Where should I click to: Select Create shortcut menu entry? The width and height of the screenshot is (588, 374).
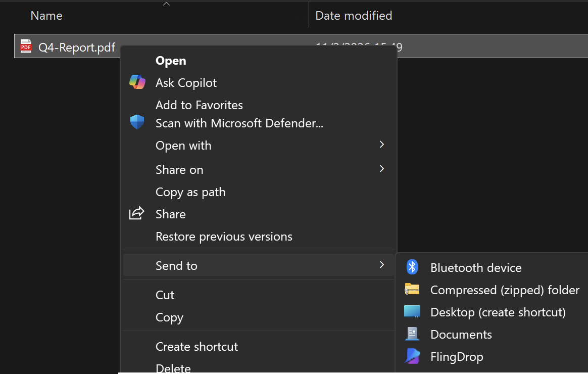pyautogui.click(x=197, y=347)
